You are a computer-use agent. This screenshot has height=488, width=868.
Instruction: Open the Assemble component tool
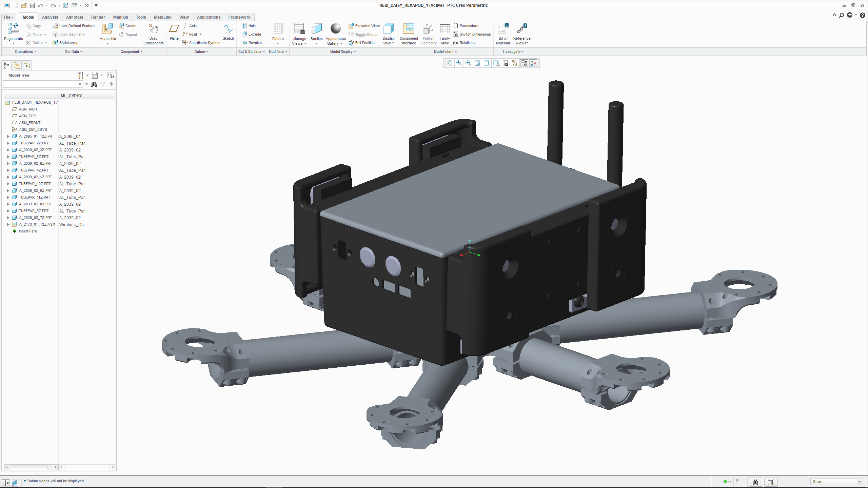[107, 29]
